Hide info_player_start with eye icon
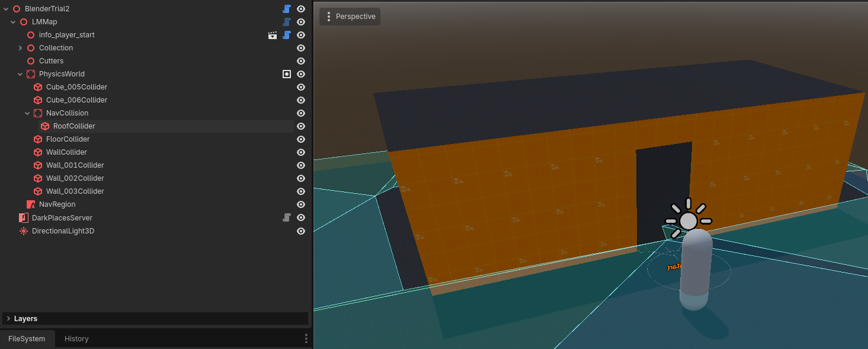 coord(301,35)
